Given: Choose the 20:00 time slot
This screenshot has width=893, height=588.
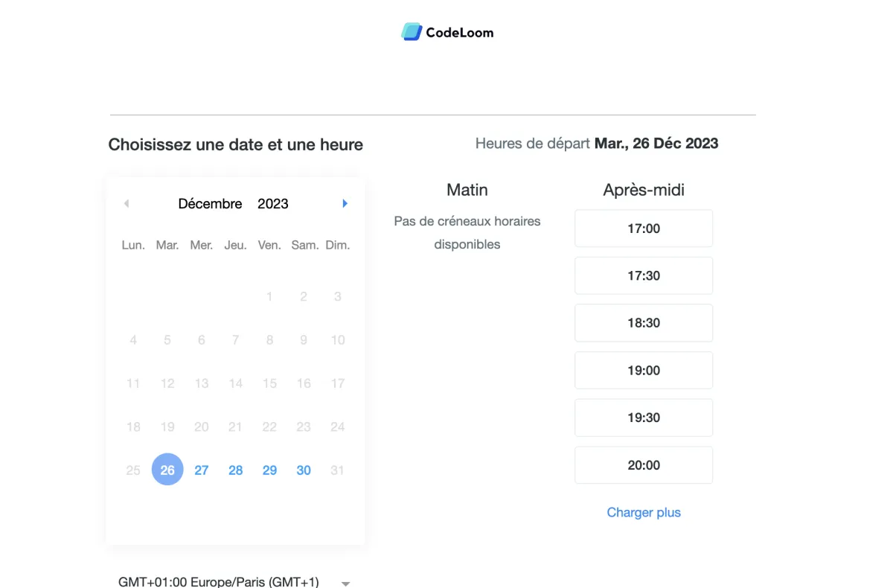Looking at the screenshot, I should tap(644, 465).
